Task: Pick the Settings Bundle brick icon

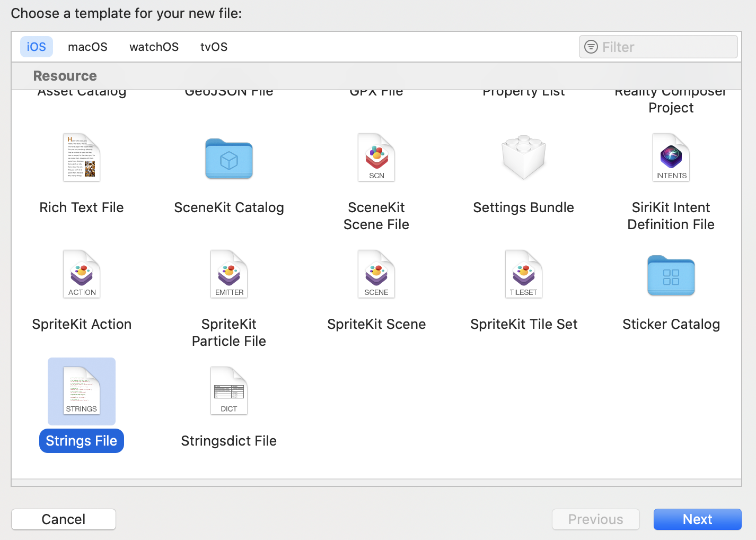Action: 524,157
